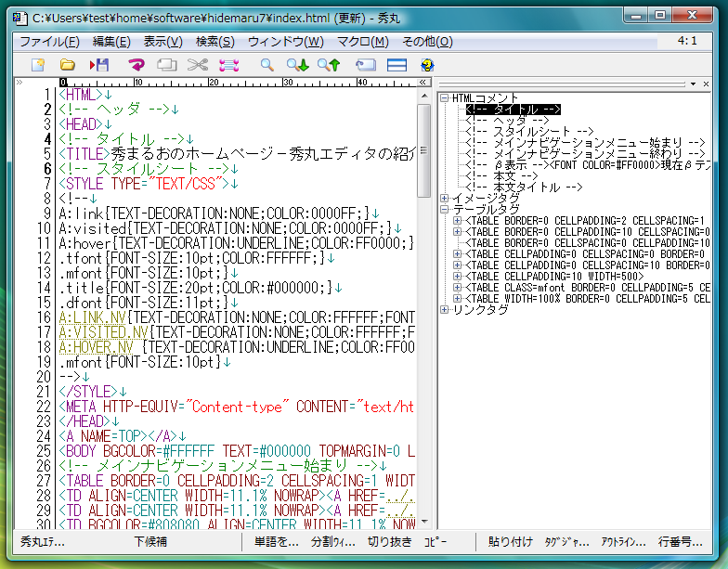Click the 4:1 cursor position indicator
The width and height of the screenshot is (728, 569).
[687, 41]
